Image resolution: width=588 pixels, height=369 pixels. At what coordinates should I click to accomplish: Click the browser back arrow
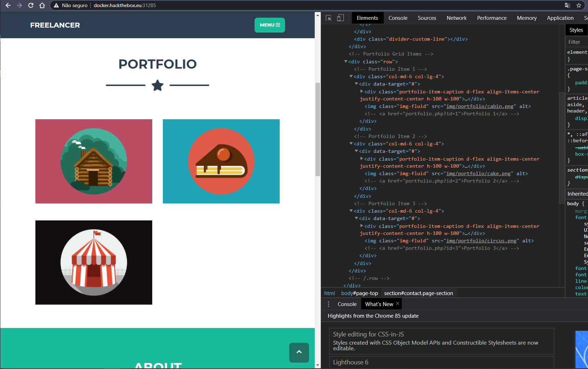click(x=8, y=5)
